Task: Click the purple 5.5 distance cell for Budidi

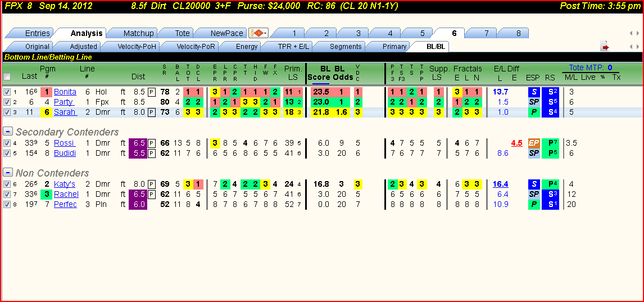Action: pyautogui.click(x=138, y=154)
